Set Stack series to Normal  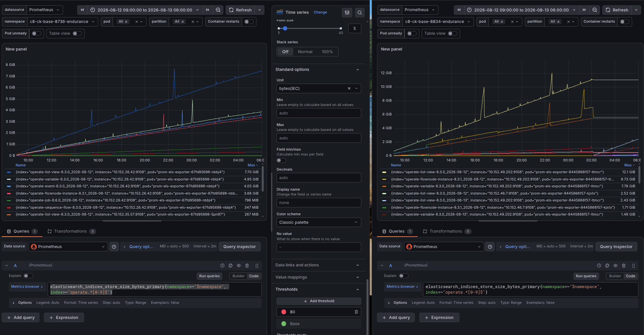point(305,52)
